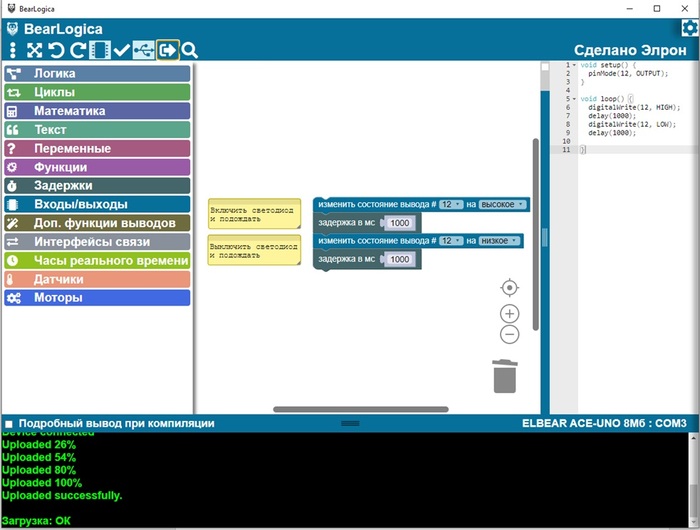Click the checkmark verify code icon
This screenshot has height=530, width=700.
click(121, 50)
